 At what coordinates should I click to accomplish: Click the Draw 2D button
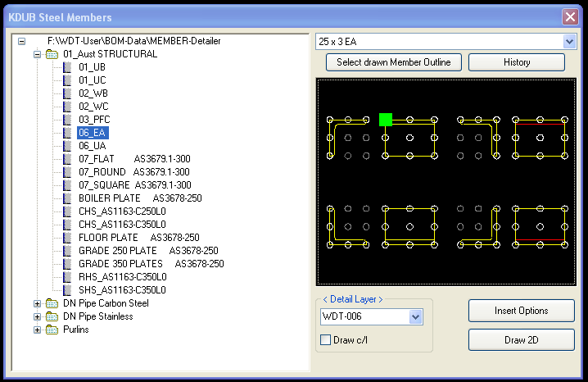click(x=521, y=340)
